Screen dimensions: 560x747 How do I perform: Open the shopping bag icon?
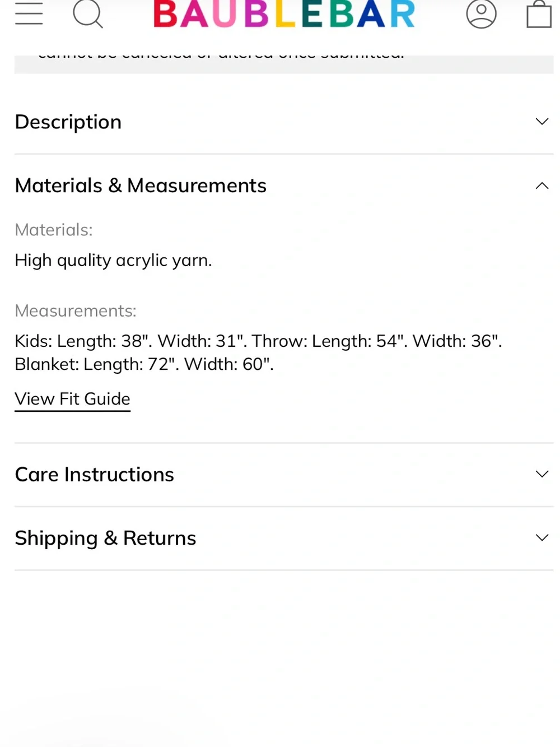point(539,14)
